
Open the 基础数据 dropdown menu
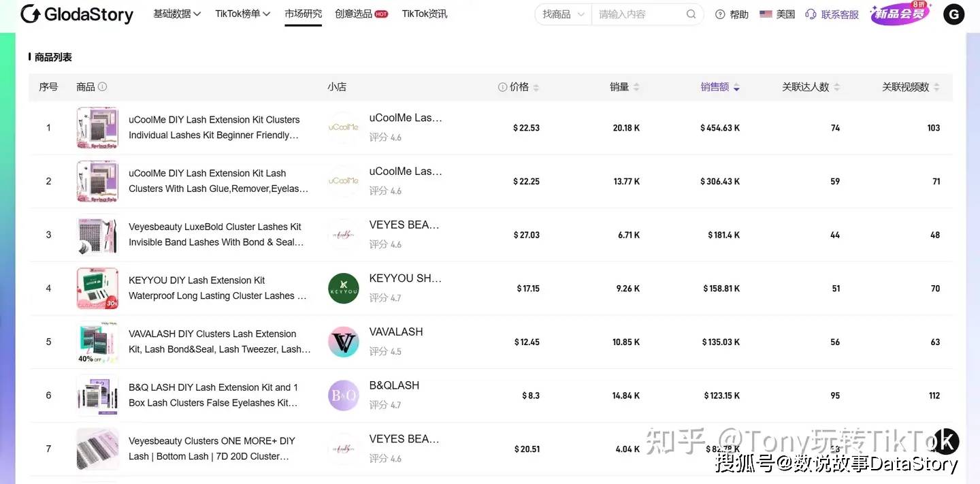pyautogui.click(x=177, y=14)
